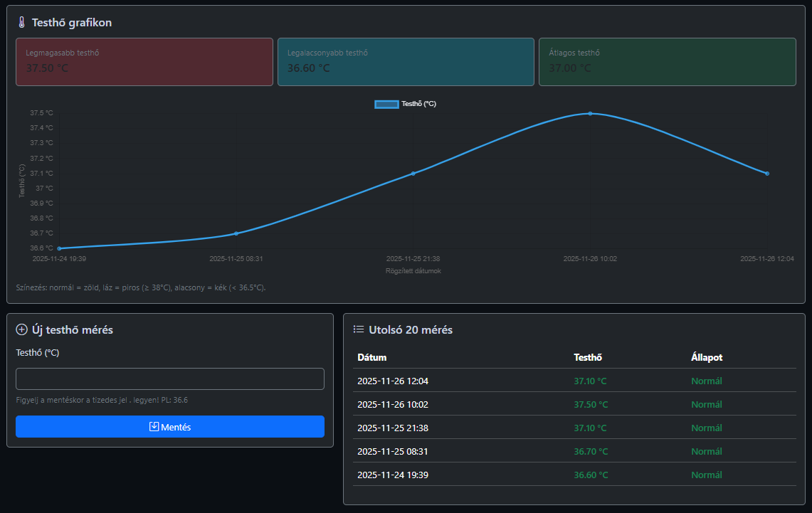Viewport: 812px width, 513px height.
Task: Select the 2025-11-24 19:39 table row
Action: coord(574,475)
